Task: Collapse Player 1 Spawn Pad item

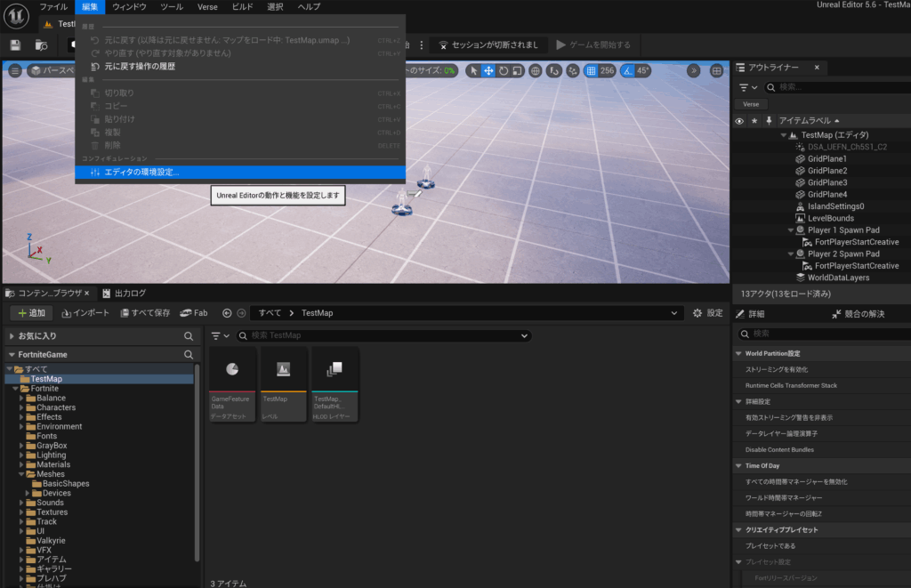Action: tap(790, 230)
